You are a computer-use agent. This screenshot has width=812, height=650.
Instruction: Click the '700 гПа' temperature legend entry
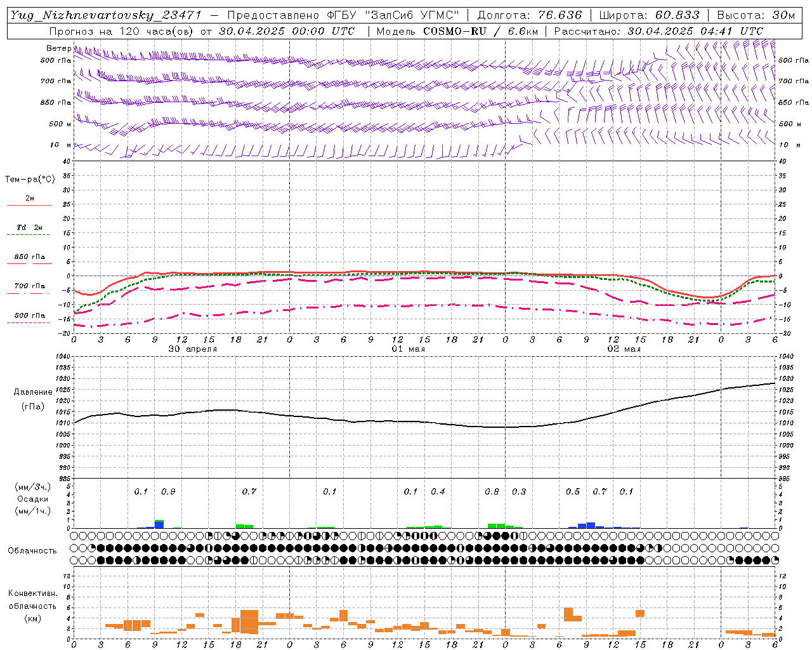point(30,286)
